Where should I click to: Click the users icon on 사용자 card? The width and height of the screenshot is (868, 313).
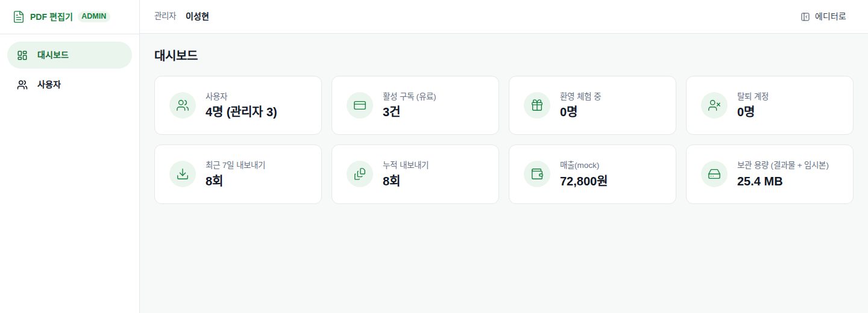(x=183, y=105)
